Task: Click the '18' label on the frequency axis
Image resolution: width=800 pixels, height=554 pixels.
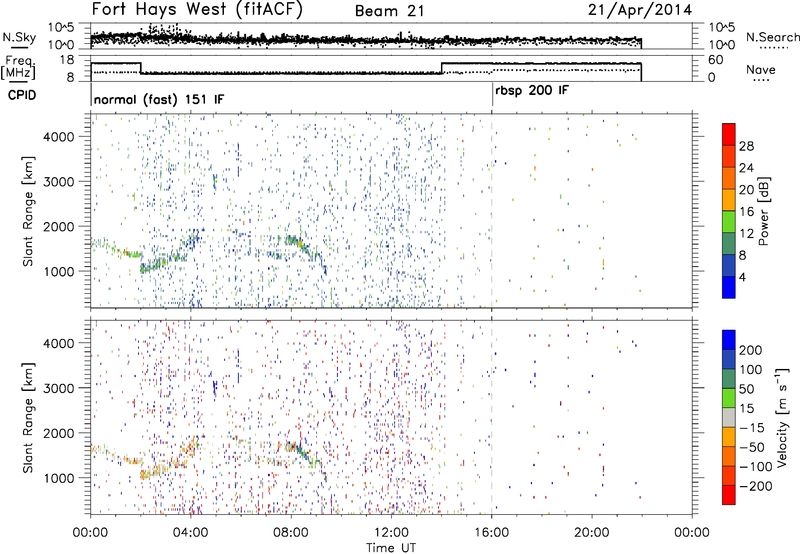Action: coord(67,60)
